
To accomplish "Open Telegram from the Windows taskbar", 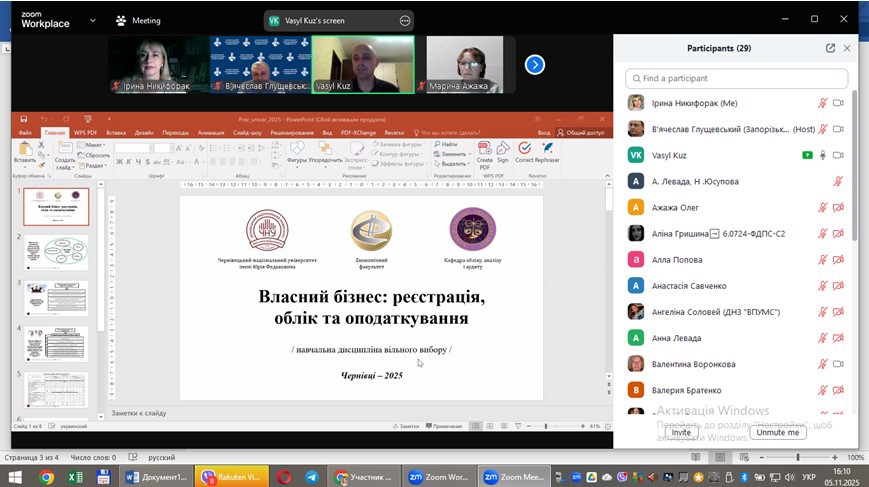I will 311,478.
